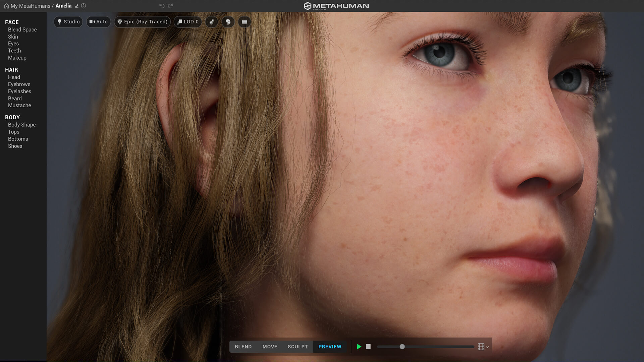Open the Skin settings
644x362 pixels.
[x=13, y=37]
